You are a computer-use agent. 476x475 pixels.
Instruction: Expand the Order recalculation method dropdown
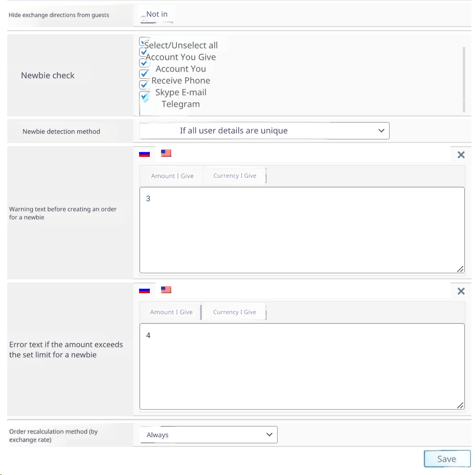[208, 435]
